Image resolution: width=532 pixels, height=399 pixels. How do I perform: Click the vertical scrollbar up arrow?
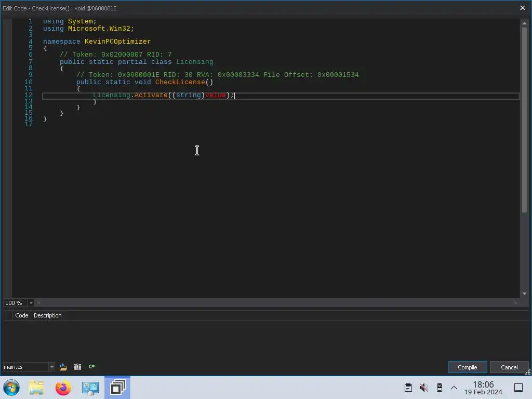tap(524, 23)
